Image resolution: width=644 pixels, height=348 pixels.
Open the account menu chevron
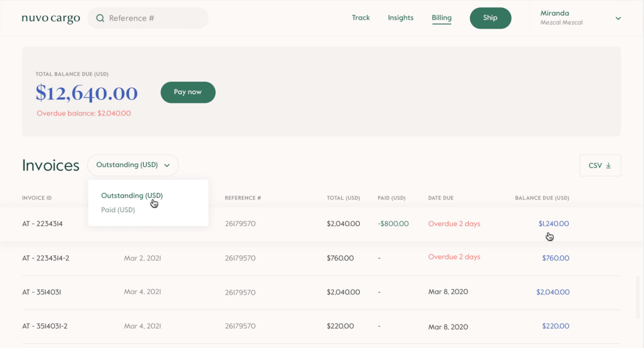coord(618,18)
